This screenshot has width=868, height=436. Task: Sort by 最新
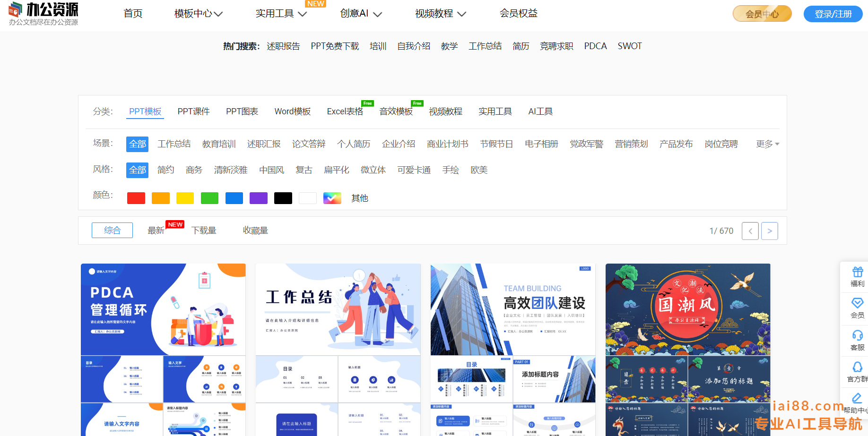point(156,231)
